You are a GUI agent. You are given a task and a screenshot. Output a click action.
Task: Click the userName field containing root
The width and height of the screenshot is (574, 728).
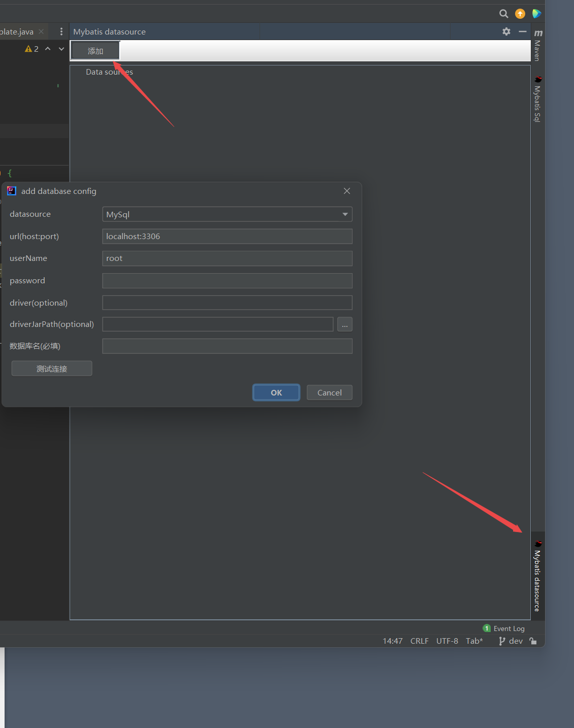click(227, 258)
